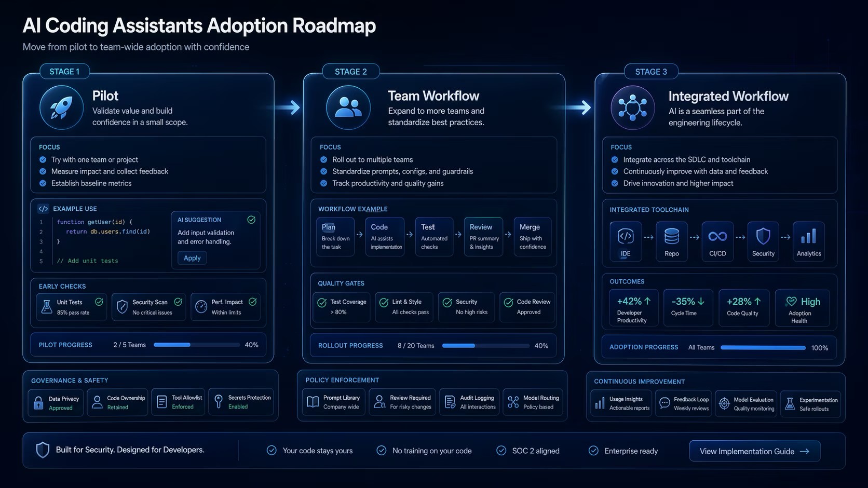The height and width of the screenshot is (488, 868).
Task: Toggle the Test Coverage check circle
Action: (x=322, y=303)
